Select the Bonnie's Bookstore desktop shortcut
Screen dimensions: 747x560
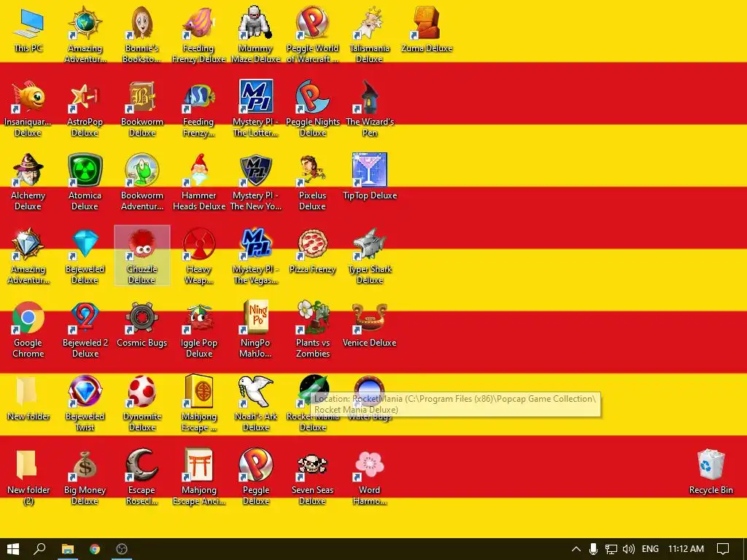point(142,34)
